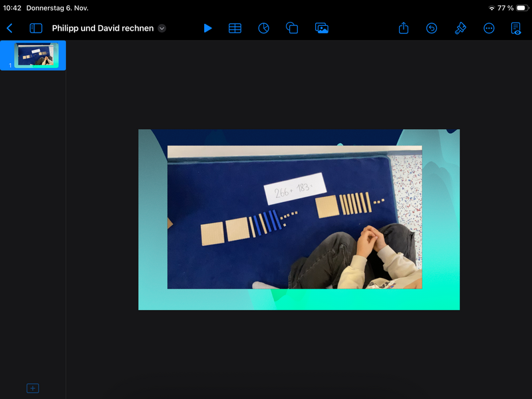This screenshot has width=532, height=399.
Task: Open the share sheet
Action: click(x=404, y=28)
